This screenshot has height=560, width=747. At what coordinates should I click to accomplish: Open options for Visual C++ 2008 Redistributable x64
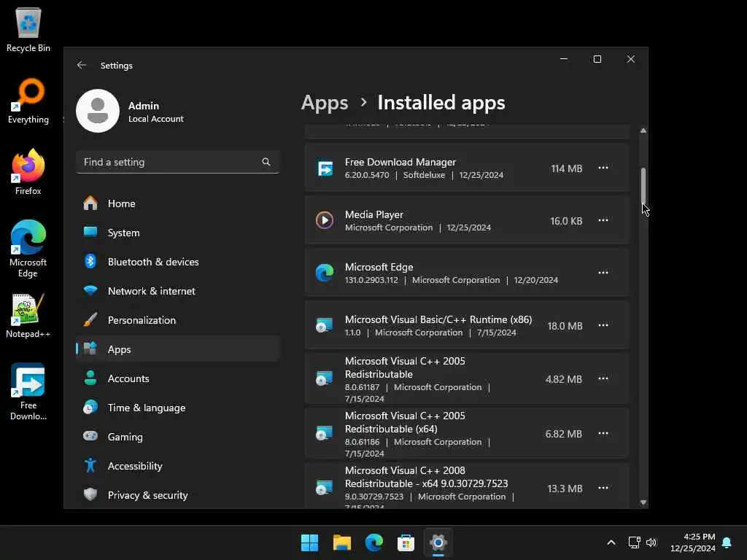(603, 488)
